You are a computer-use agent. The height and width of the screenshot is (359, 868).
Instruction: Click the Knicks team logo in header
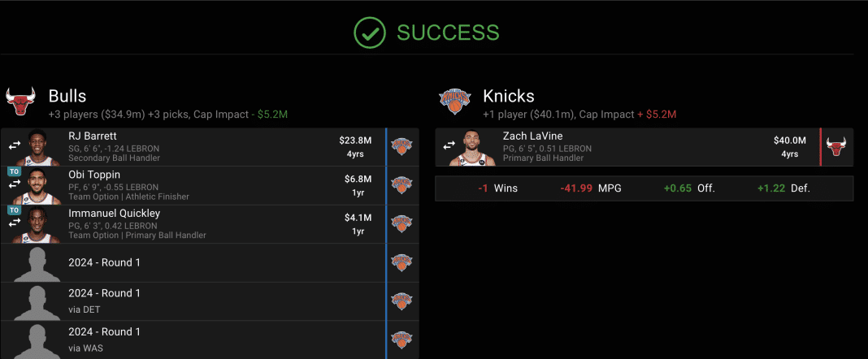[x=455, y=102]
